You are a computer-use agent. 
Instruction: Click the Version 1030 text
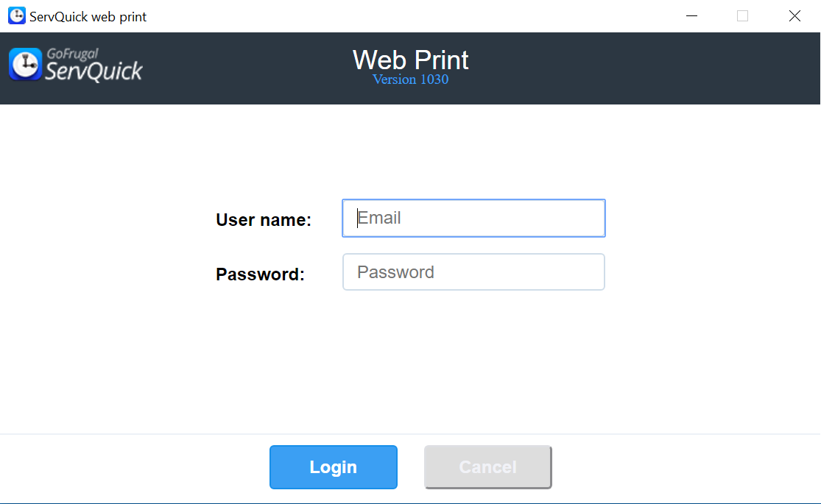410,79
